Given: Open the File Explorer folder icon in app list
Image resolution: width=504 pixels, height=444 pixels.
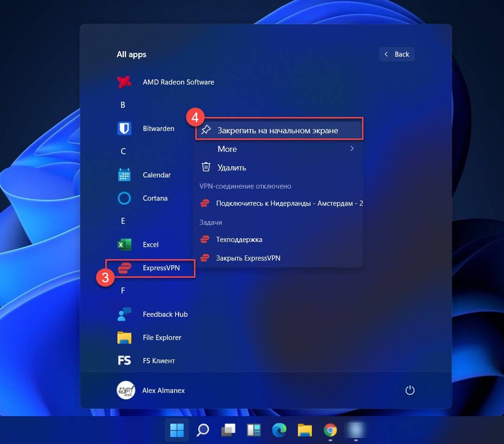Looking at the screenshot, I should point(124,338).
